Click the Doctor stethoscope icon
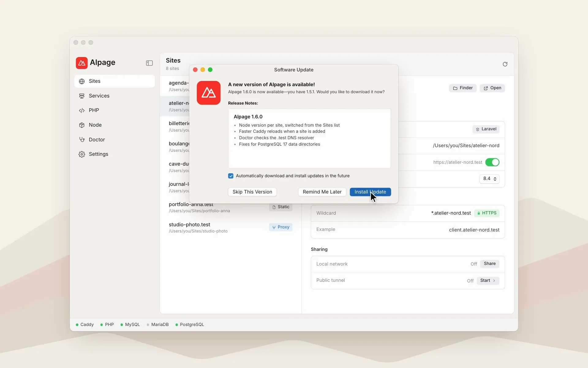This screenshot has width=588, height=368. [x=82, y=140]
